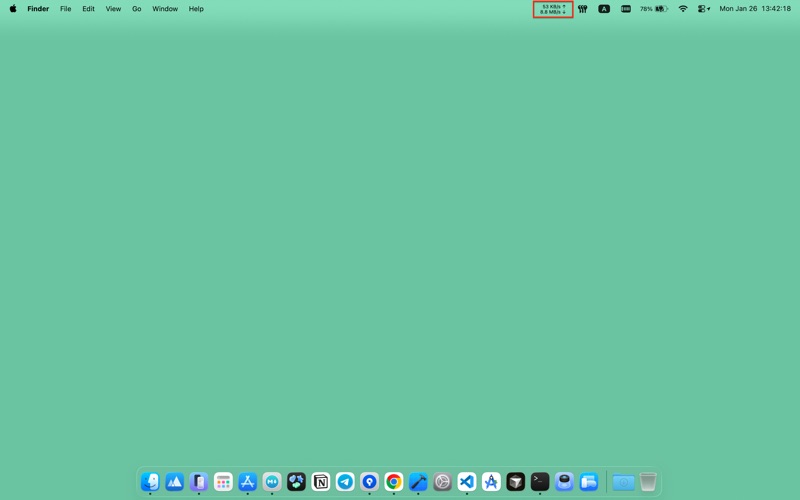This screenshot has height=500, width=800.
Task: Open the File menu
Action: coord(65,9)
